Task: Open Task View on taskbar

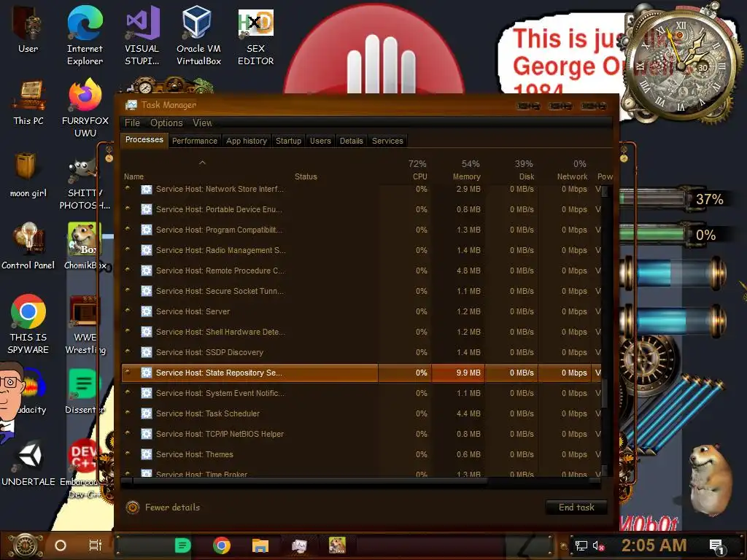Action: point(96,545)
